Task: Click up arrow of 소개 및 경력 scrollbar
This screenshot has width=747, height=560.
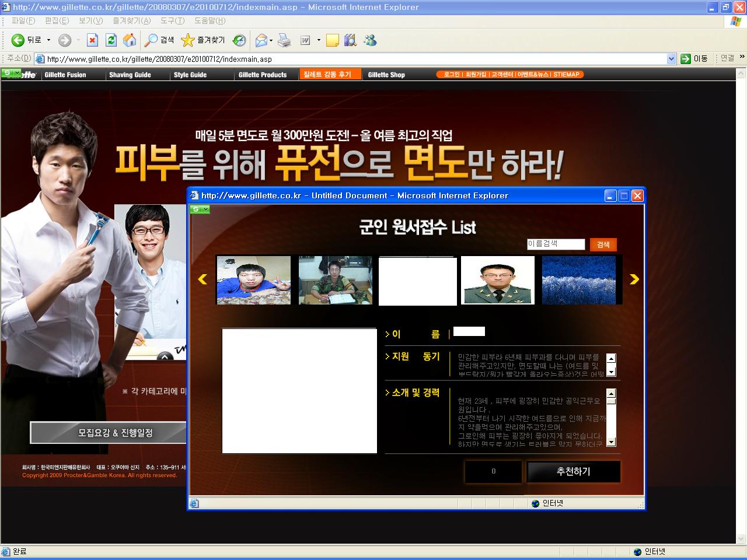Action: (x=611, y=393)
